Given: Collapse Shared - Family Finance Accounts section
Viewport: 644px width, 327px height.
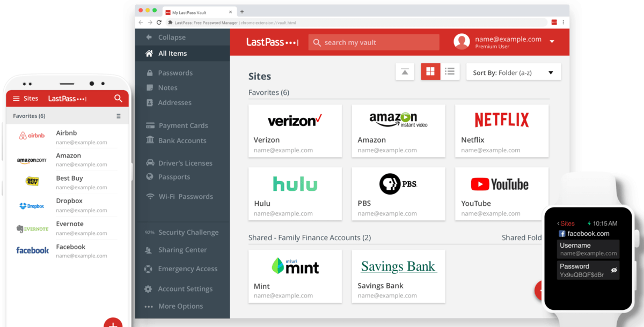Looking at the screenshot, I should [310, 237].
